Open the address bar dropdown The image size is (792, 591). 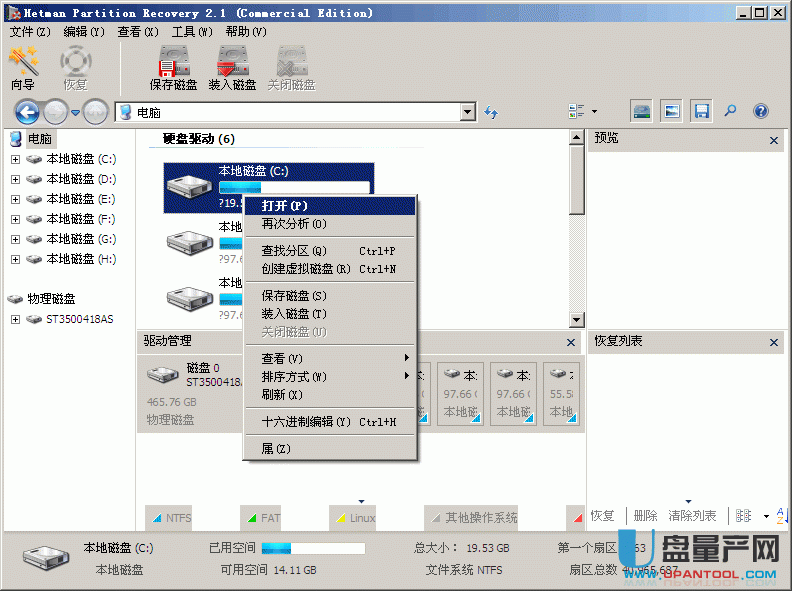468,112
